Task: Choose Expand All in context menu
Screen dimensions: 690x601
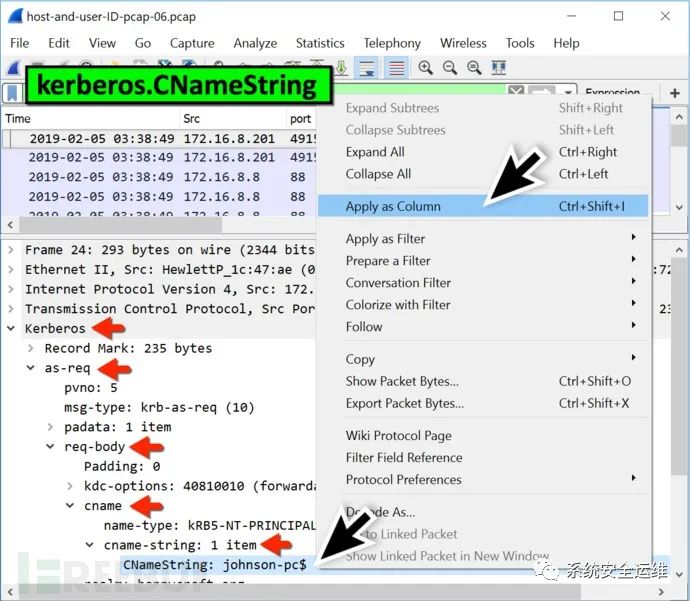Action: tap(483, 152)
